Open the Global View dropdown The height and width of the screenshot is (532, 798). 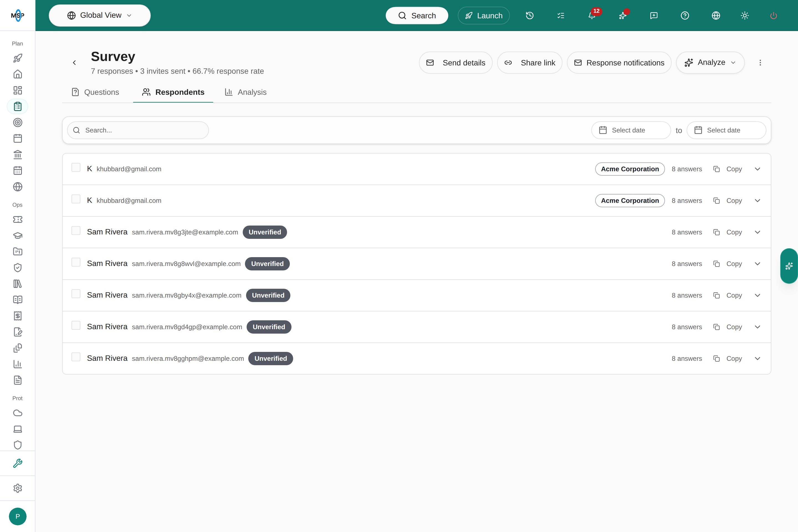(x=100, y=16)
